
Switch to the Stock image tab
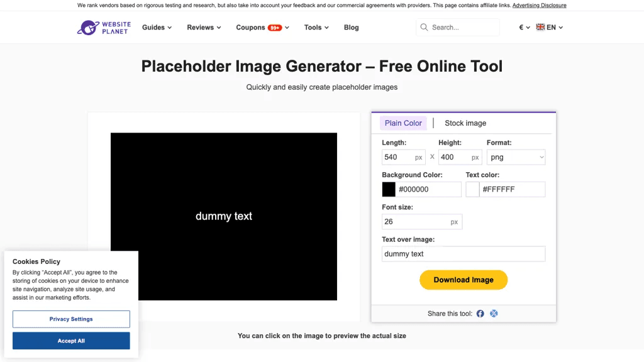(465, 123)
